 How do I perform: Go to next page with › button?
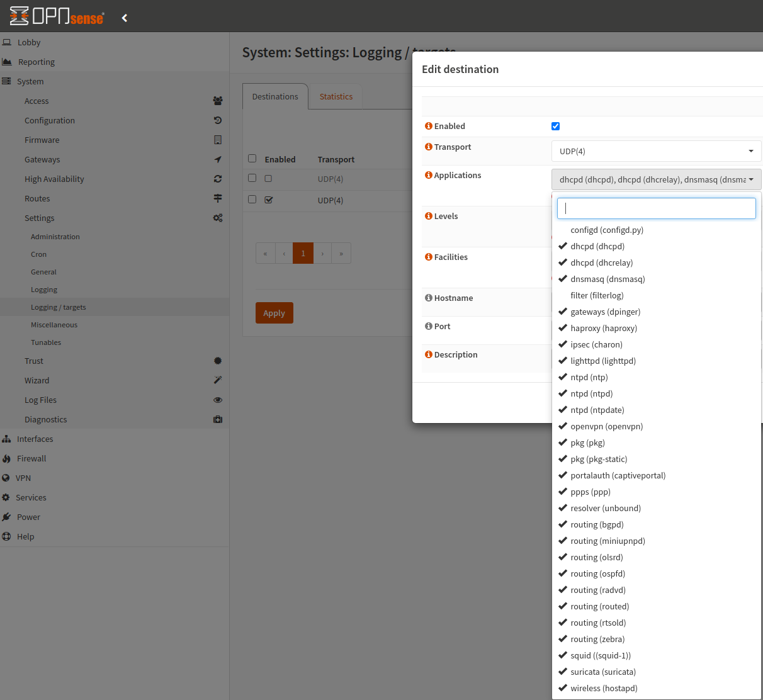pos(322,253)
